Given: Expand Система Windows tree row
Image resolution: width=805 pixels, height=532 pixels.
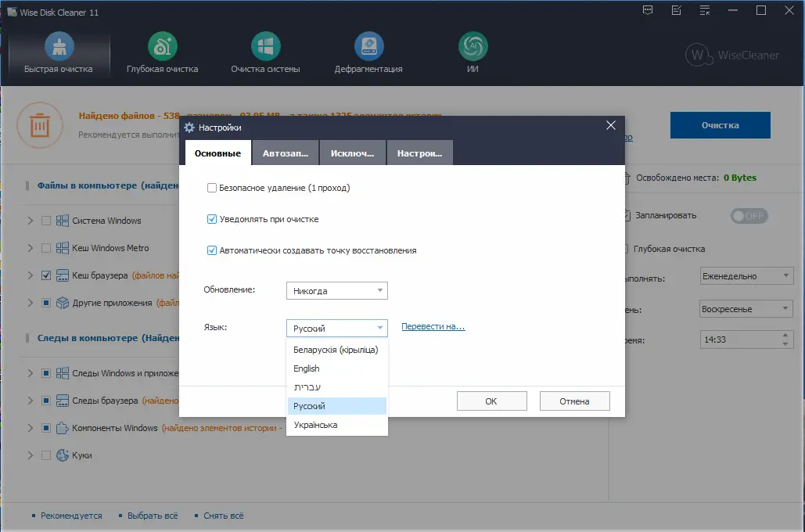Looking at the screenshot, I should coord(31,221).
